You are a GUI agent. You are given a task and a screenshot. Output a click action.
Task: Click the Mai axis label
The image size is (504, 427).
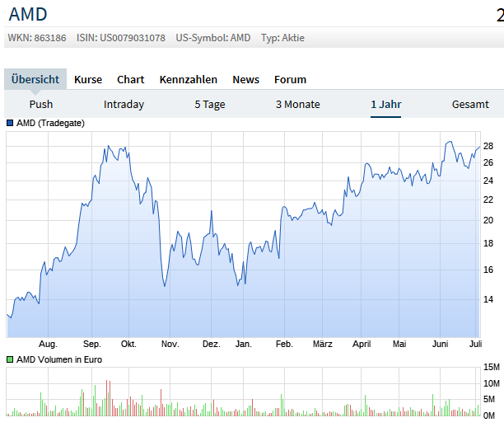tap(399, 344)
